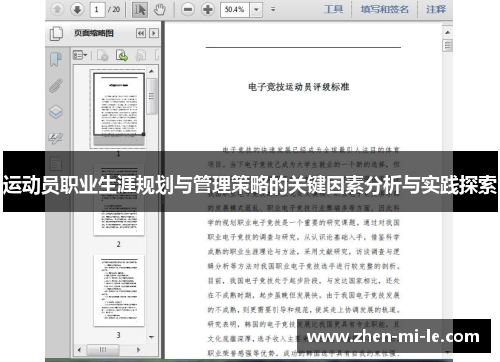Click the document vertical scrollbar handle
Image resolution: width=500 pixels, height=362 pixels.
(447, 45)
